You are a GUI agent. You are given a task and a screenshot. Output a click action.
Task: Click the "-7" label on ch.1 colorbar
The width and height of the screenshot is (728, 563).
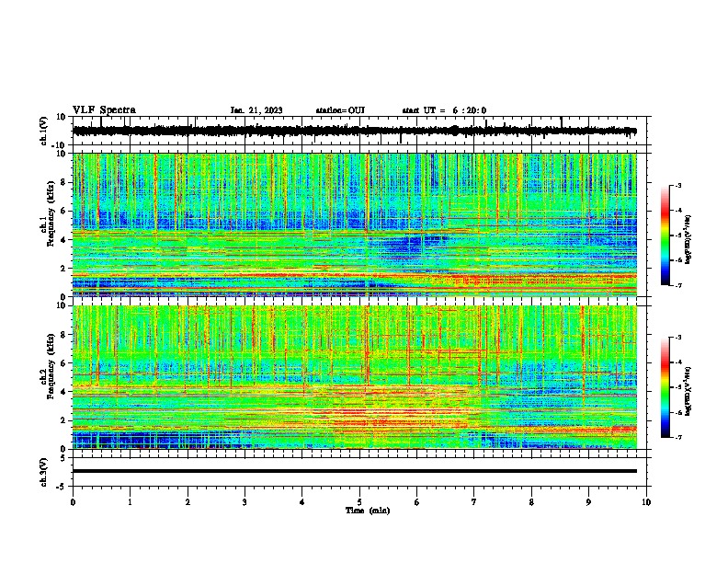[x=677, y=285]
